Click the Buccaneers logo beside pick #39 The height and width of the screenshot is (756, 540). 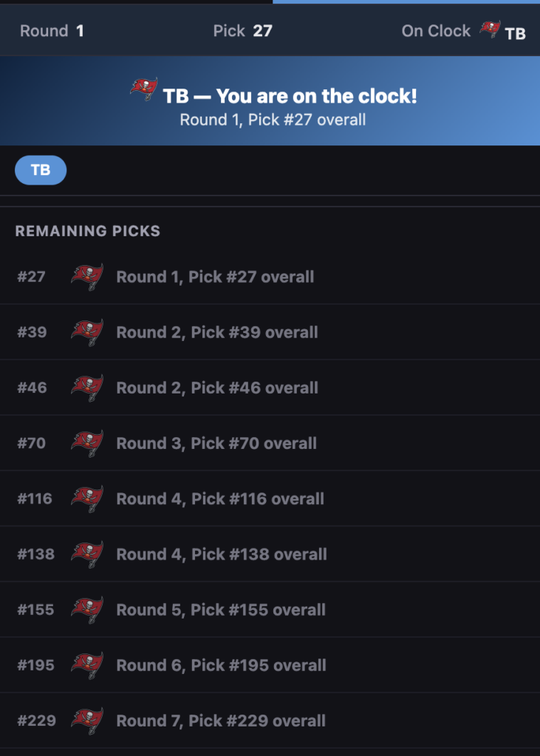coord(87,332)
